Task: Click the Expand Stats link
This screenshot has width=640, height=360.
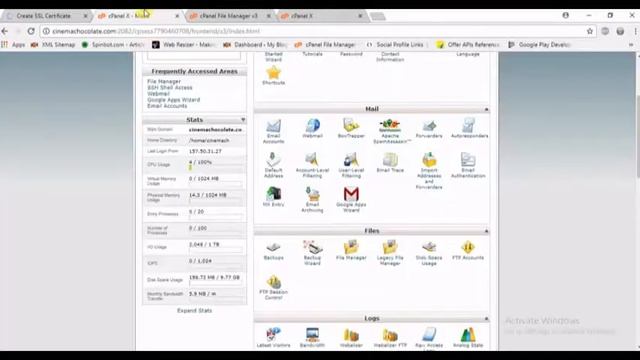Action: (x=194, y=311)
